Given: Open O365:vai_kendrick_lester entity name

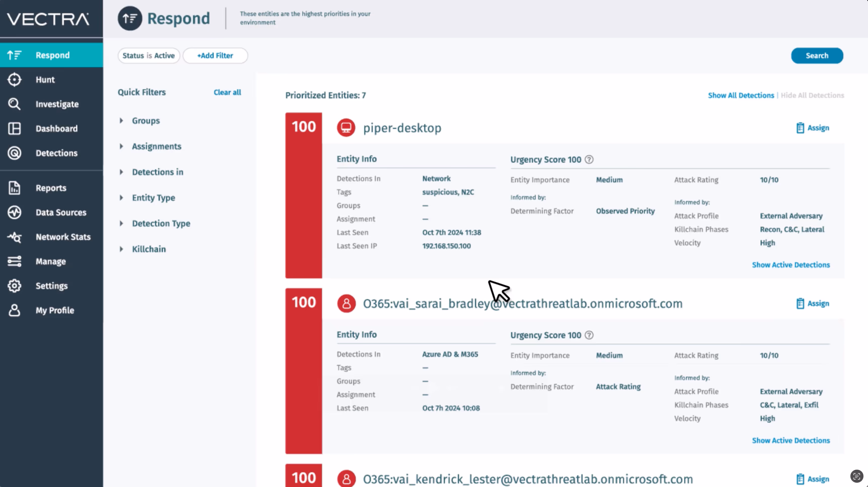Looking at the screenshot, I should [x=528, y=479].
